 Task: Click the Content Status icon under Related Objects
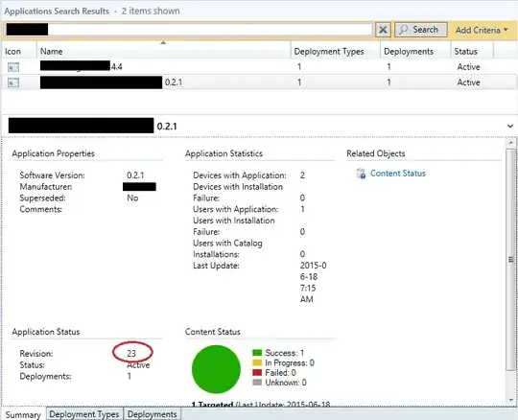[x=361, y=174]
